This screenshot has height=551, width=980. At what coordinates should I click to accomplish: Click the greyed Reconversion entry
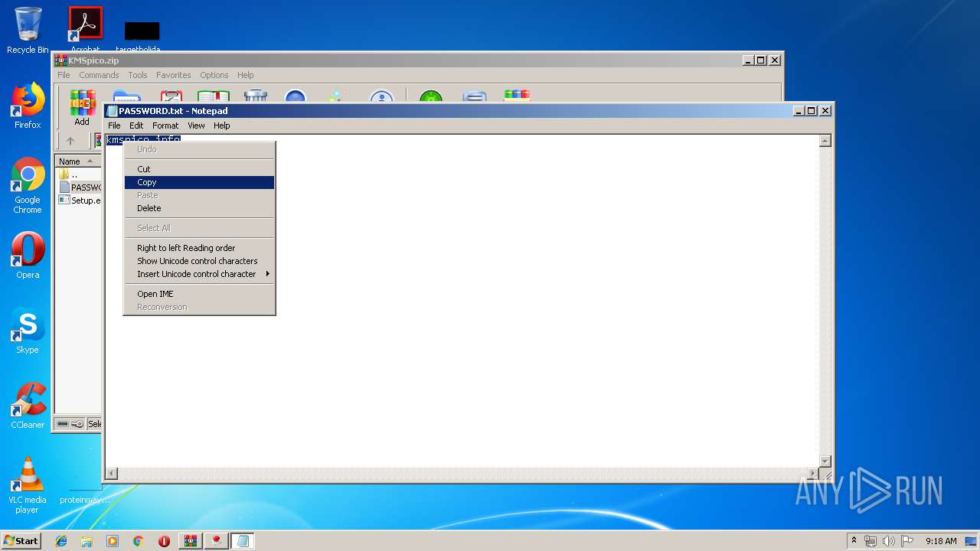click(x=199, y=307)
